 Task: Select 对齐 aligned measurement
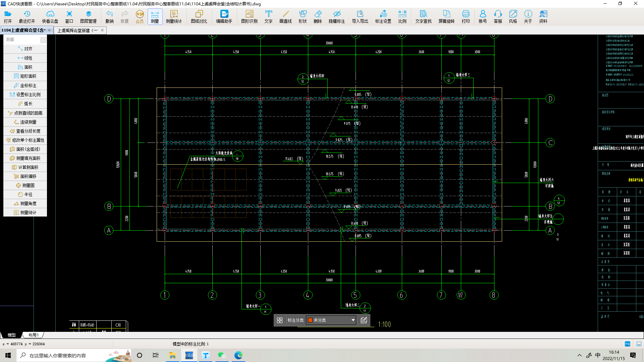point(25,49)
